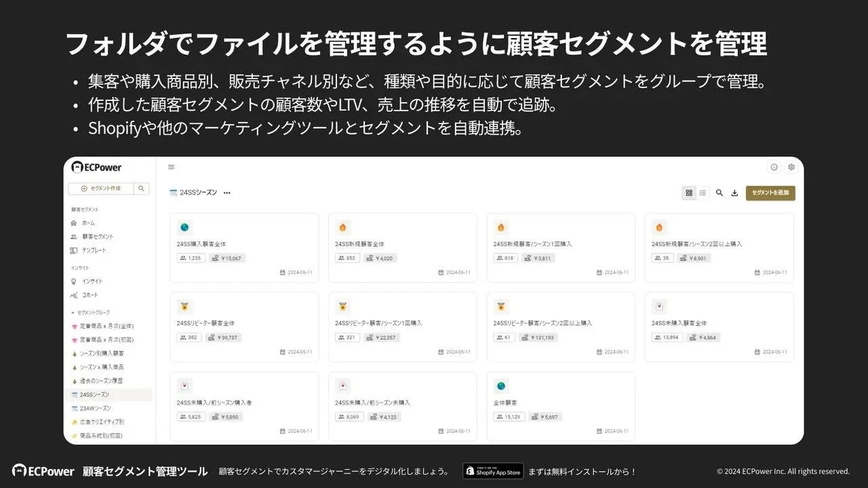Open インサイト in the sidebar
868x488 pixels.
point(92,281)
